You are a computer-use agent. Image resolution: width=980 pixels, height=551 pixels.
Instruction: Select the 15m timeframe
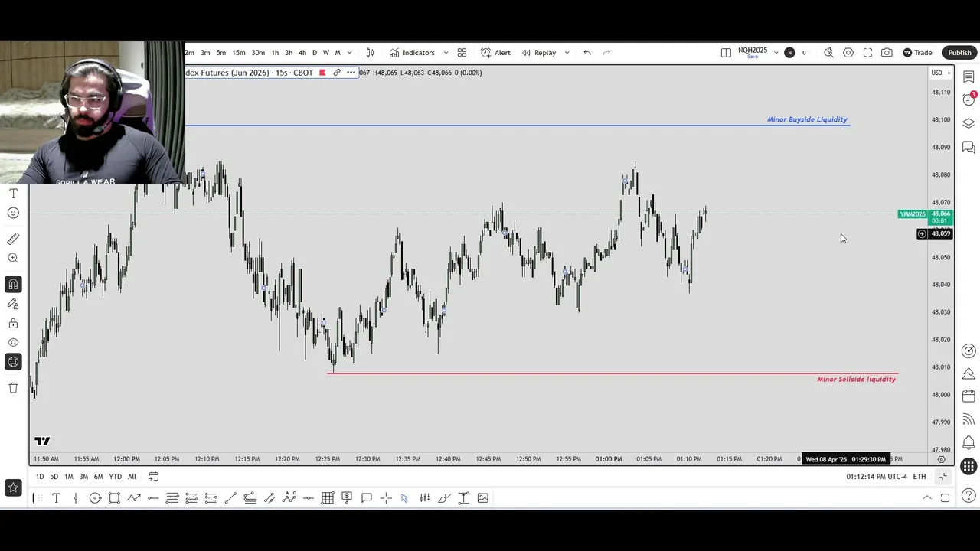pos(239,53)
